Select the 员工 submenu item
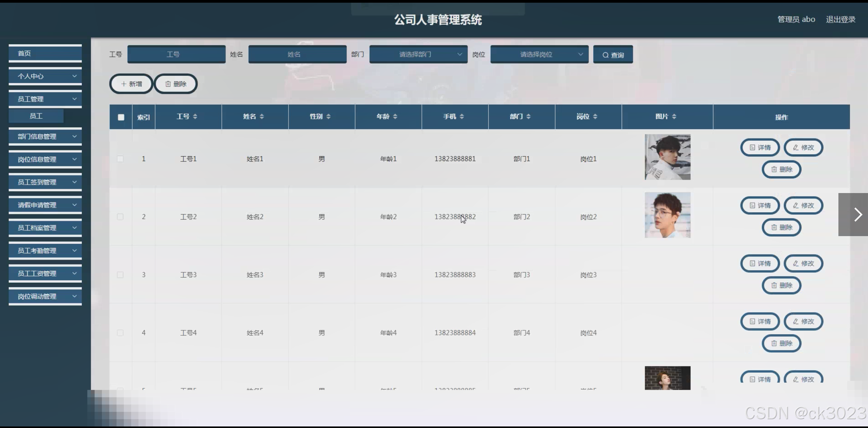The image size is (868, 428). (x=36, y=116)
